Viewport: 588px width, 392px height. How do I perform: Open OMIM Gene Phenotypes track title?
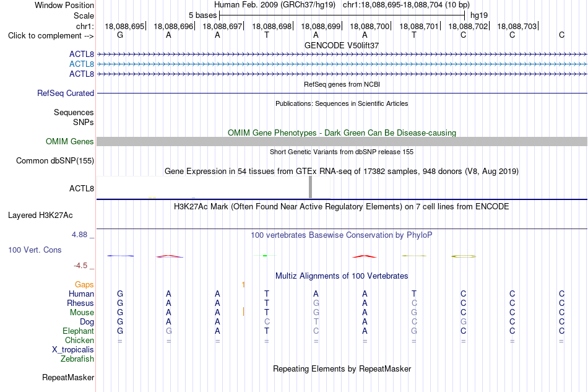click(342, 133)
